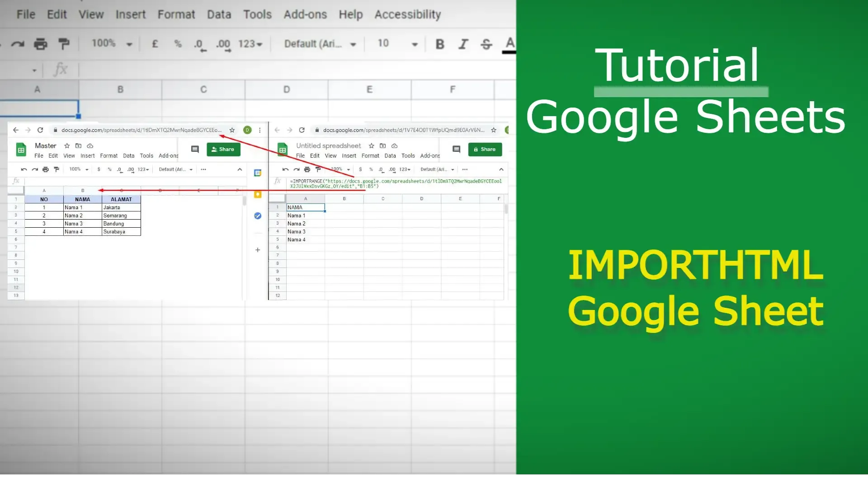Open the large Format menu at the top

[x=176, y=14]
